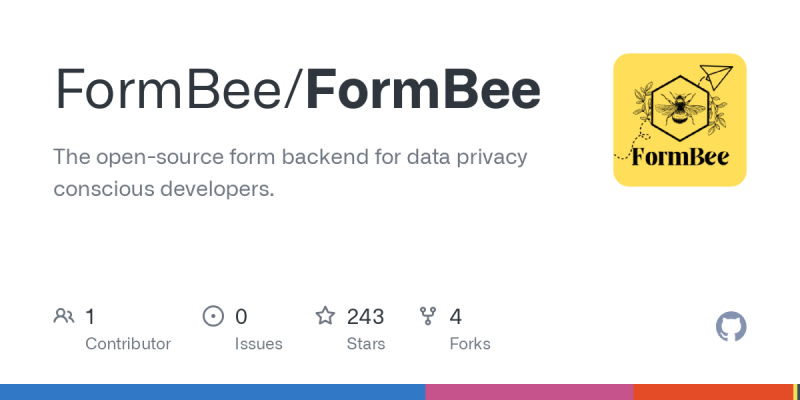Select the Contributor label

pos(128,343)
